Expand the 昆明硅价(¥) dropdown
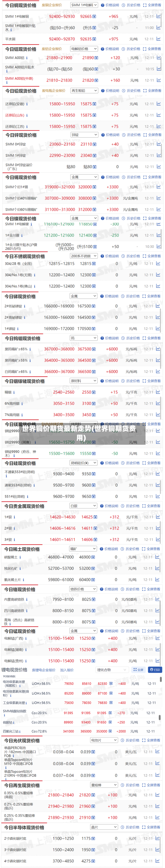Viewport: 165px width, 868px height. [x=83, y=463]
